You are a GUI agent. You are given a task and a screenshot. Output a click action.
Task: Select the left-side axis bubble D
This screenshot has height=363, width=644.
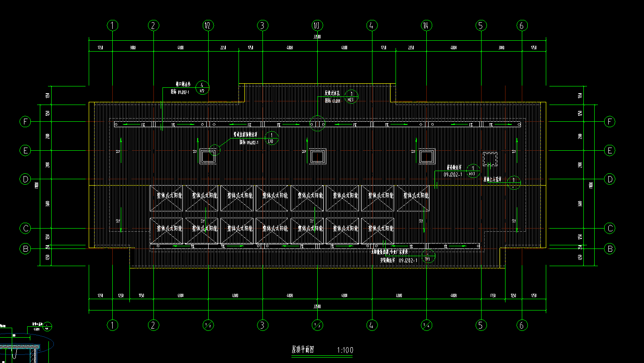(25, 179)
